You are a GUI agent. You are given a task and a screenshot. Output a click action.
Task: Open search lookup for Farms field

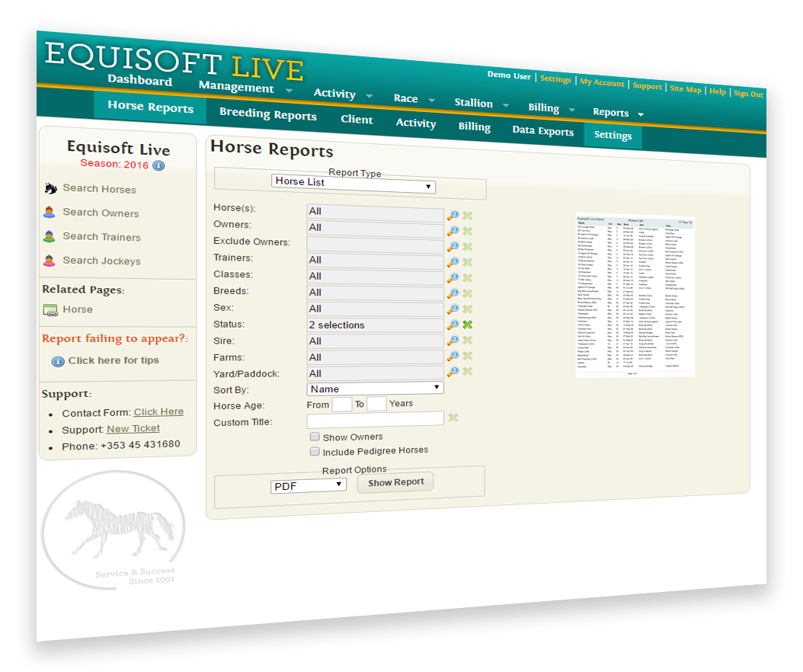pos(453,356)
